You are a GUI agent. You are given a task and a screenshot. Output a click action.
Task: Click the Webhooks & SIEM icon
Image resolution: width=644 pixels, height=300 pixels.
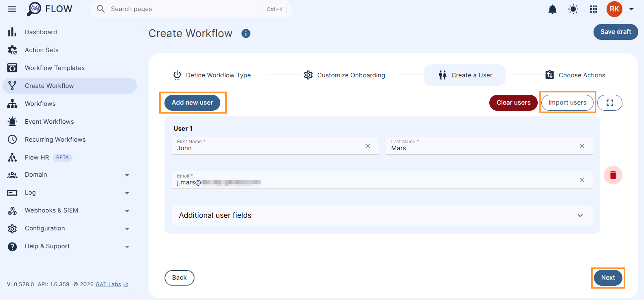click(x=12, y=211)
